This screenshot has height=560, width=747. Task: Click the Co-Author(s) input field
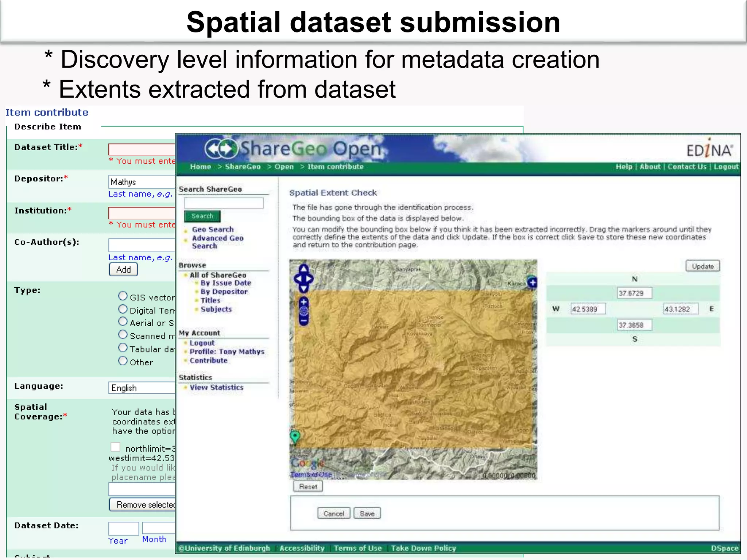coord(142,245)
